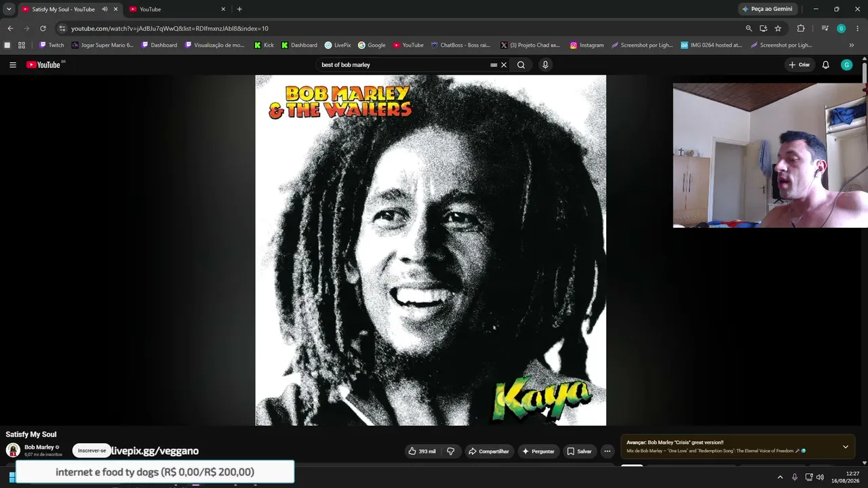Open a new browser tab
This screenshot has height=488, width=868.
(239, 9)
